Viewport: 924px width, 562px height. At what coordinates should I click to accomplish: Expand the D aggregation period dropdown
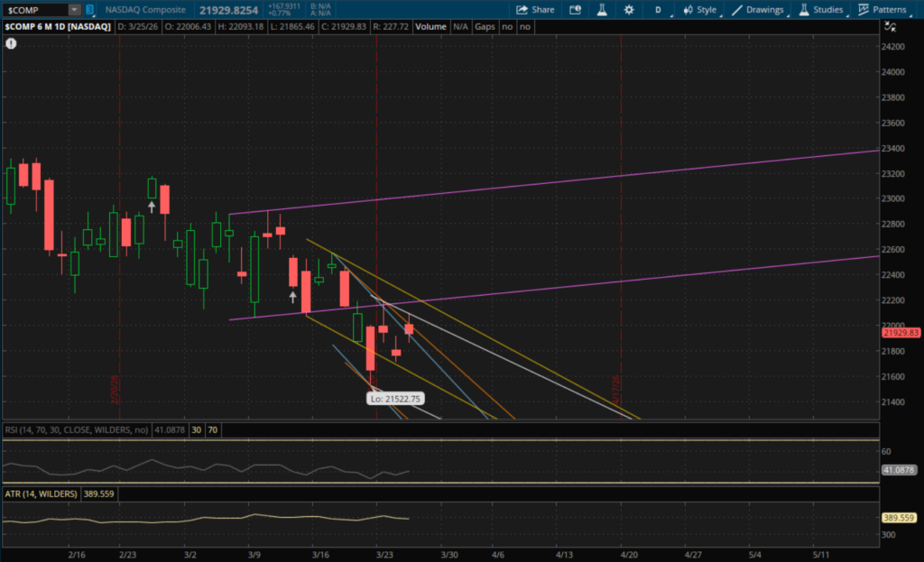click(x=658, y=10)
